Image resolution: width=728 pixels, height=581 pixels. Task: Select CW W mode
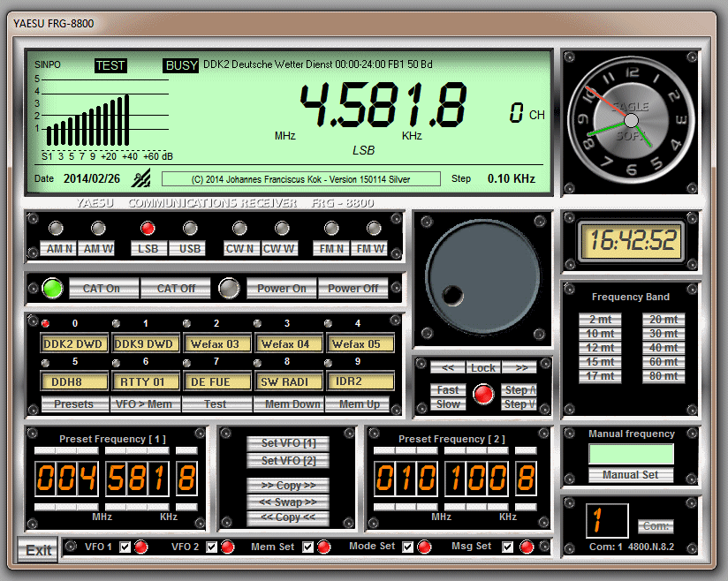(x=279, y=249)
